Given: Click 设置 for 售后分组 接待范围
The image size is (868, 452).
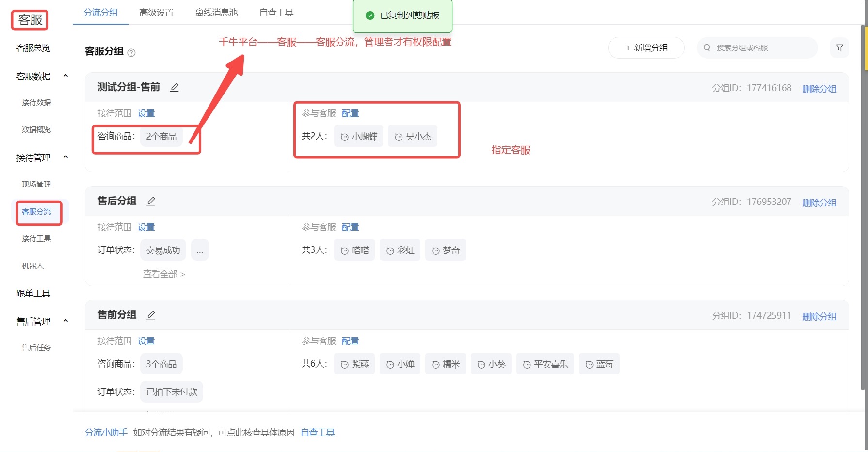Looking at the screenshot, I should (x=146, y=227).
